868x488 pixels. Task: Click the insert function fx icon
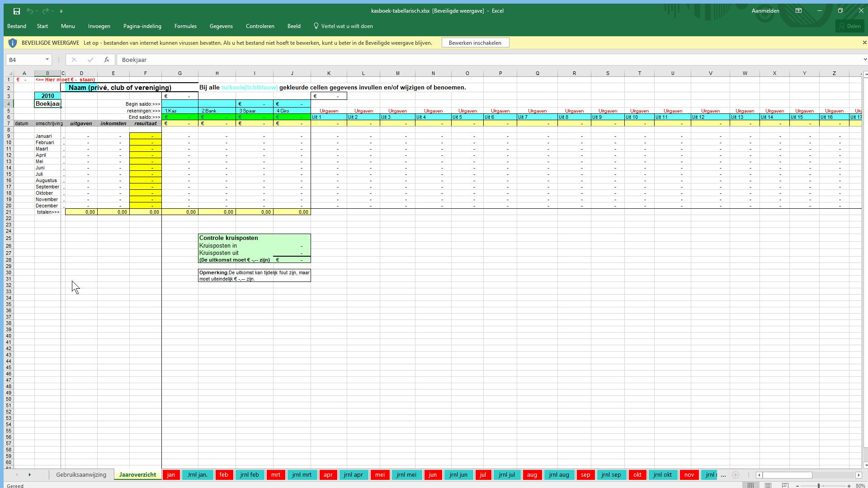coord(106,60)
